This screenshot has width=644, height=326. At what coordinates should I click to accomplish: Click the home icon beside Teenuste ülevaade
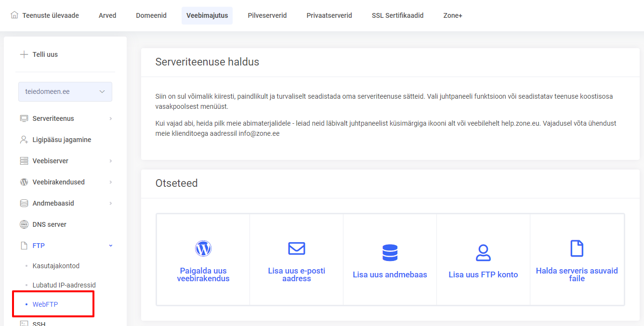point(17,15)
